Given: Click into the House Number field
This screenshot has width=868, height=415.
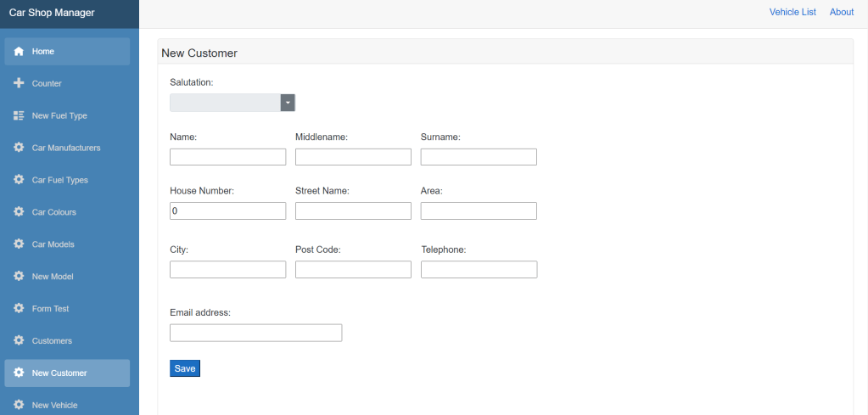Looking at the screenshot, I should pyautogui.click(x=227, y=210).
